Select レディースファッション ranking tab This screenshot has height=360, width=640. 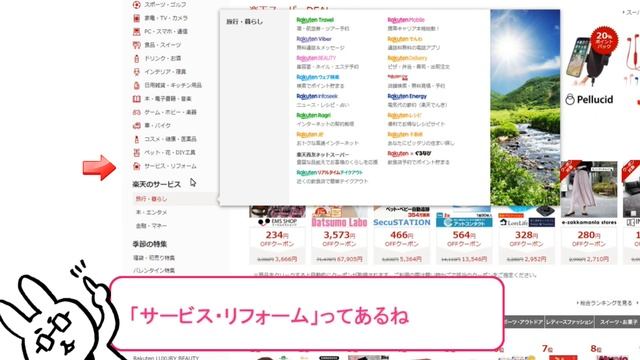click(x=570, y=322)
